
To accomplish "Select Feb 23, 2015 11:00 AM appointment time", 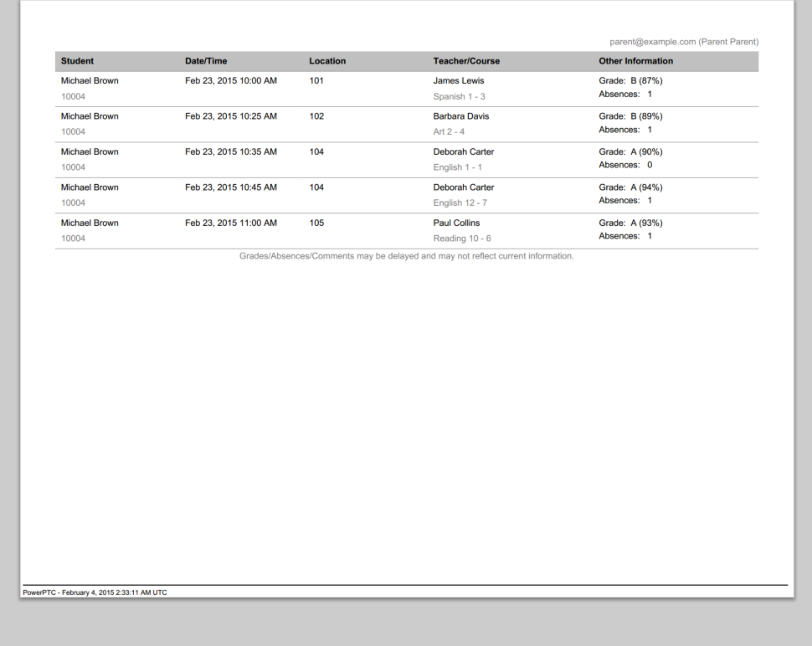I will pyautogui.click(x=231, y=223).
